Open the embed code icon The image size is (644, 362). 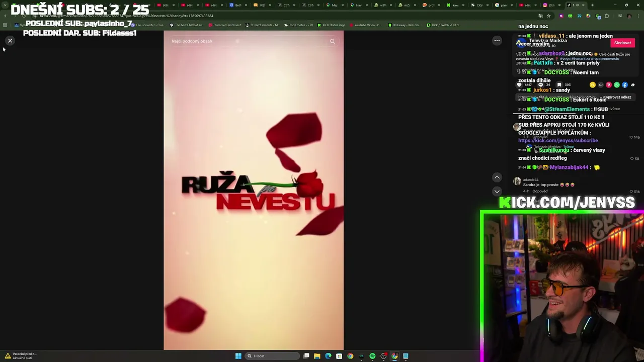[601, 85]
